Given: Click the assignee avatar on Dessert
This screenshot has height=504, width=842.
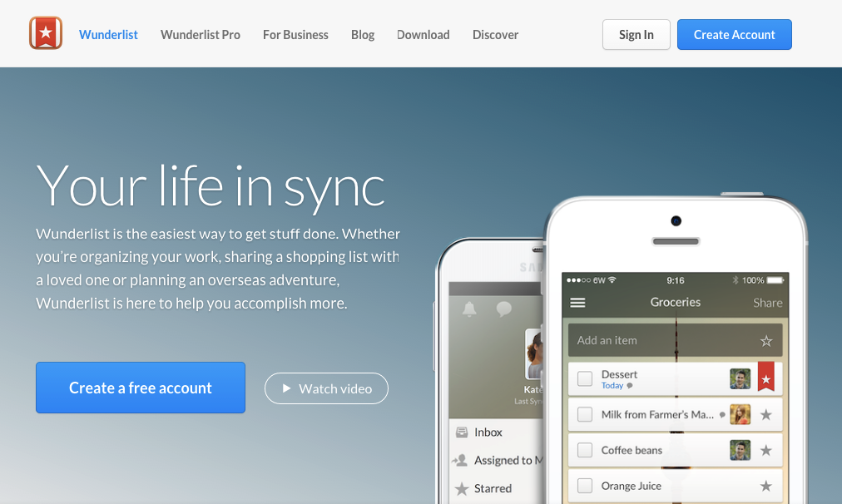Looking at the screenshot, I should tap(740, 379).
